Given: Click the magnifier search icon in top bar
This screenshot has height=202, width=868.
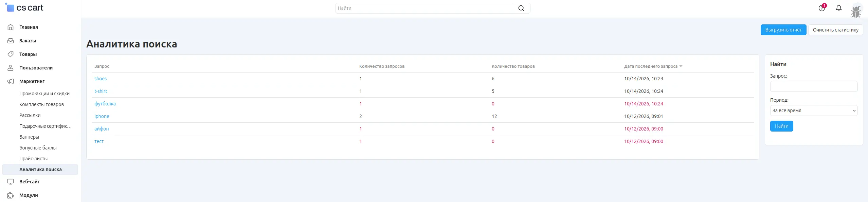Looking at the screenshot, I should [521, 8].
